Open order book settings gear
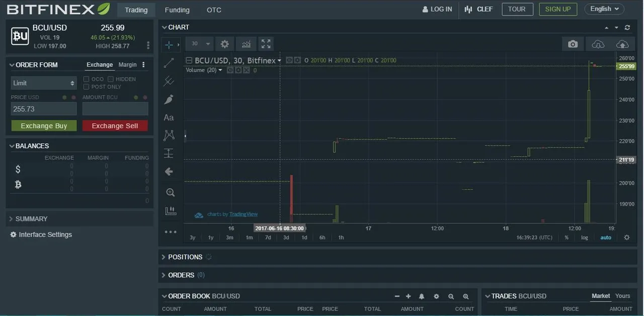This screenshot has height=316, width=644. click(x=436, y=296)
